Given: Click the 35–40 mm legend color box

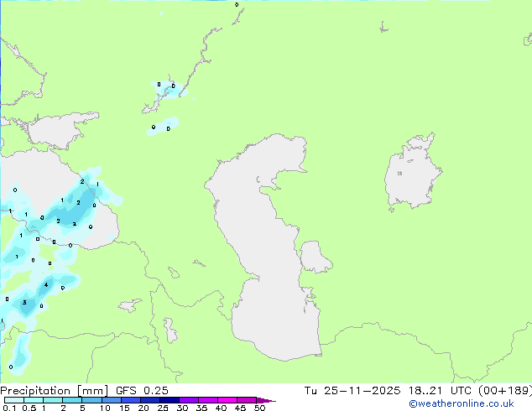Looking at the screenshot, I should pos(208,400).
